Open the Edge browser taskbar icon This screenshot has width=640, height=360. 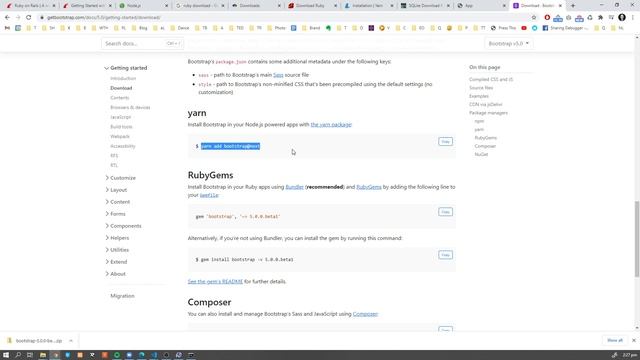pyautogui.click(x=142, y=355)
